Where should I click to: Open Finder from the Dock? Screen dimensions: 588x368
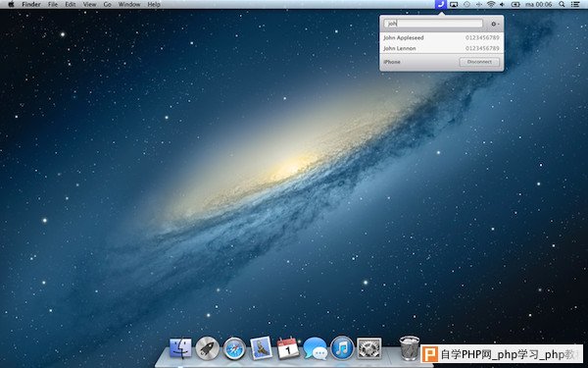pyautogui.click(x=180, y=348)
